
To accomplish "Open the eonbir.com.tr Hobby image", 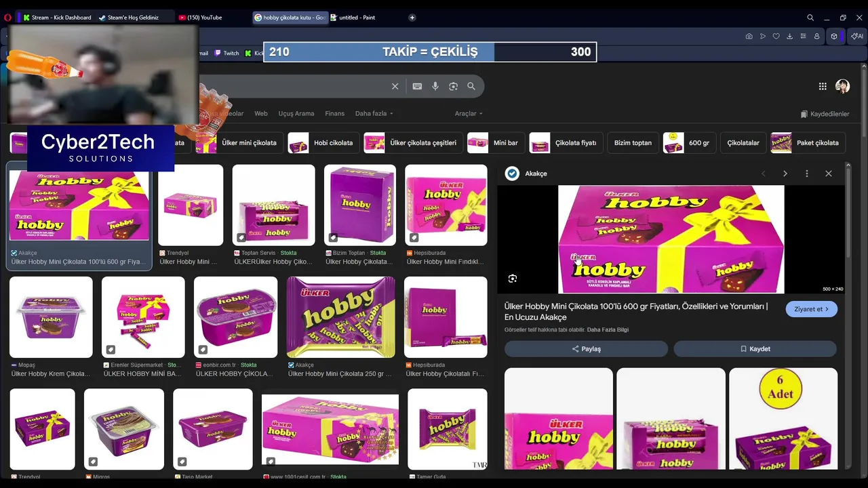I will [236, 317].
